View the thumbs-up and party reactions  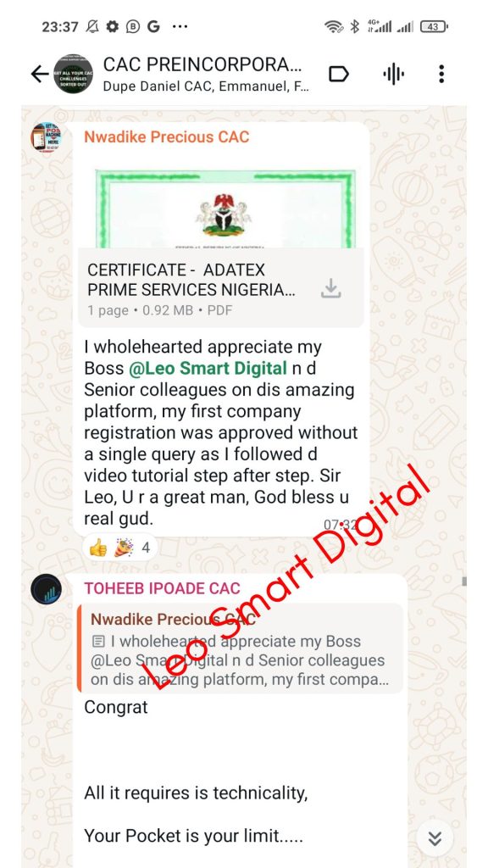tap(120, 548)
